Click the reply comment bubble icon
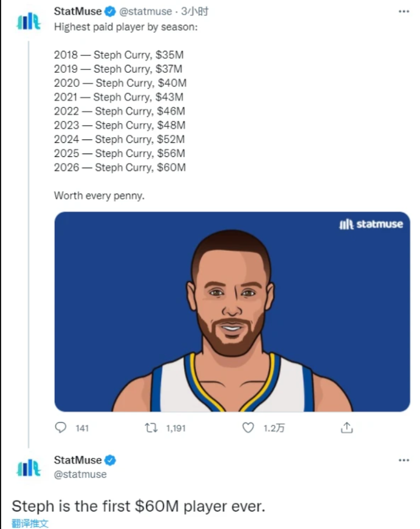 point(61,428)
